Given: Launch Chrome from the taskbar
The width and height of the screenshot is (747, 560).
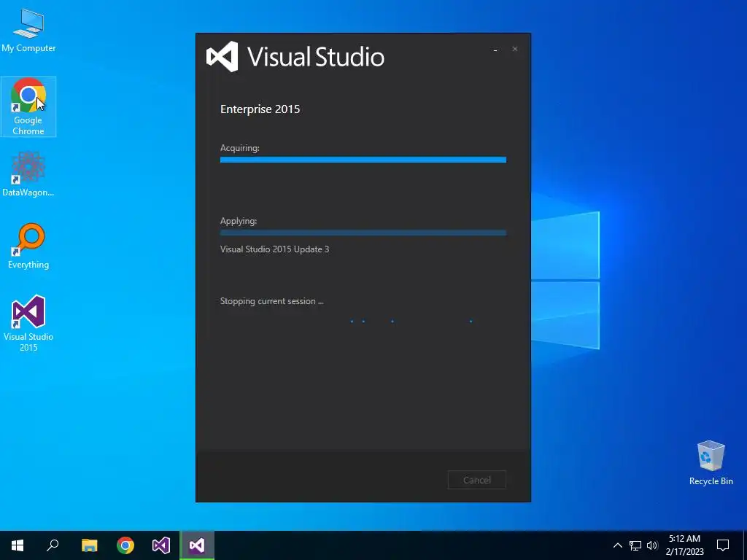Looking at the screenshot, I should pos(125,545).
